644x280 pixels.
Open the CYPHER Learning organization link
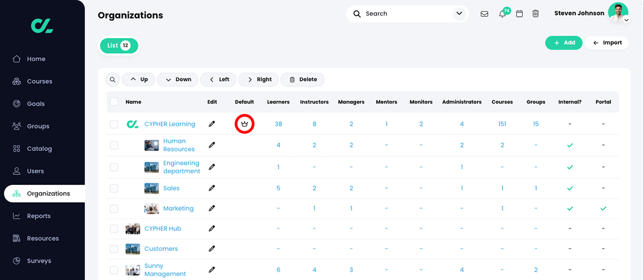point(169,124)
